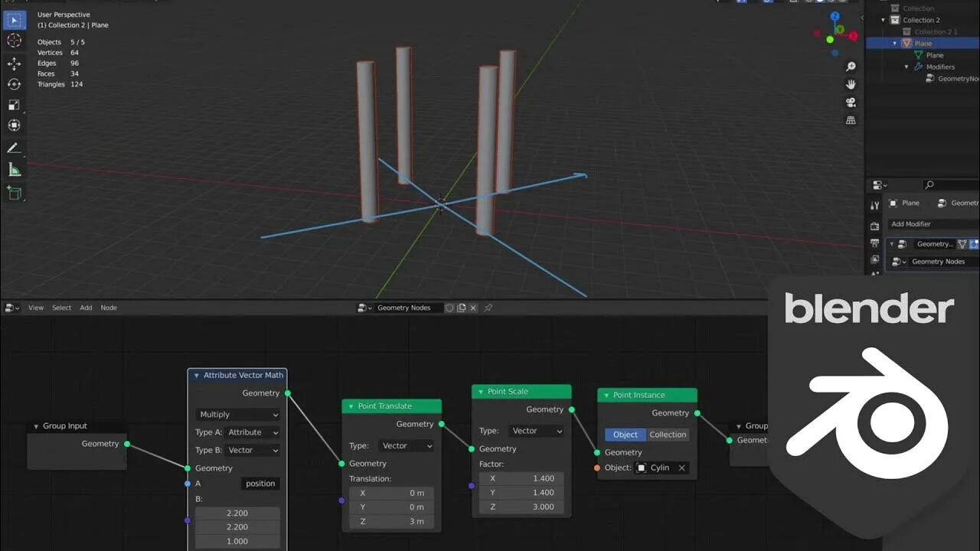980x551 pixels.
Task: Open the Node menu in node editor
Action: (x=109, y=308)
